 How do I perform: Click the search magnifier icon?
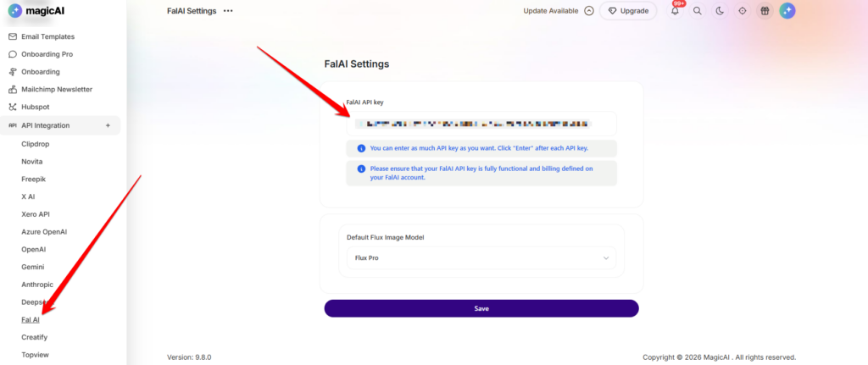[697, 11]
